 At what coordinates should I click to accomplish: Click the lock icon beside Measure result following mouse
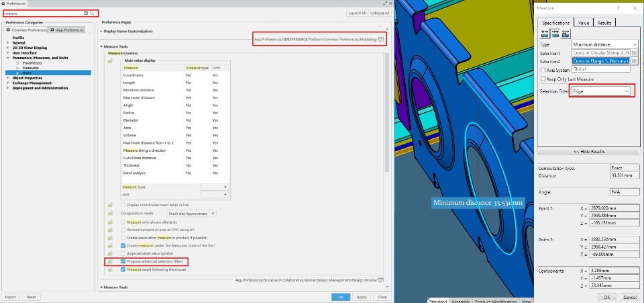[110, 269]
